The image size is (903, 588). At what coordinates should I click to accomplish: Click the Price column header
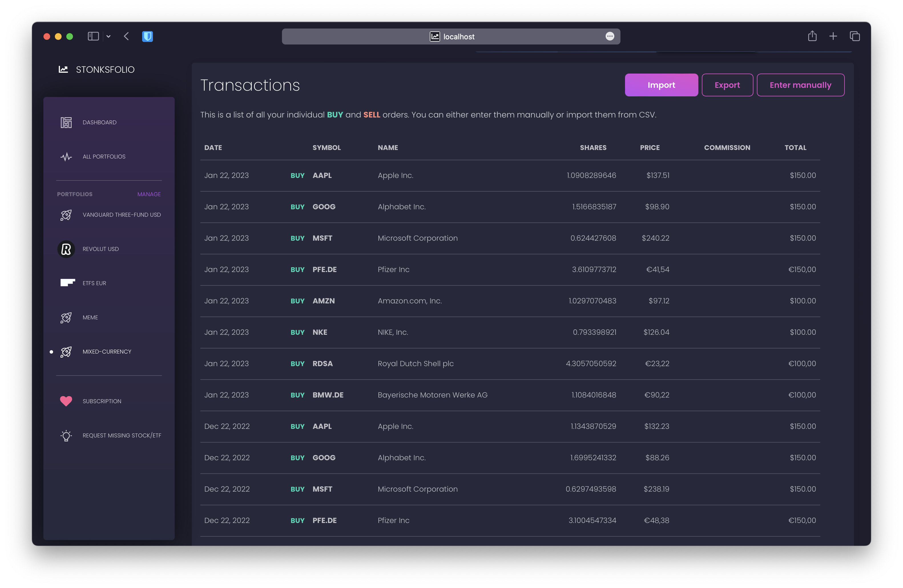(x=650, y=147)
